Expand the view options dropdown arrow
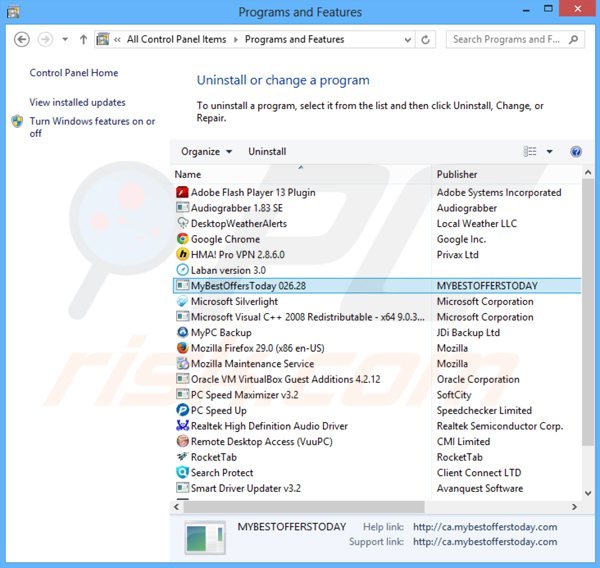600x568 pixels. (549, 152)
